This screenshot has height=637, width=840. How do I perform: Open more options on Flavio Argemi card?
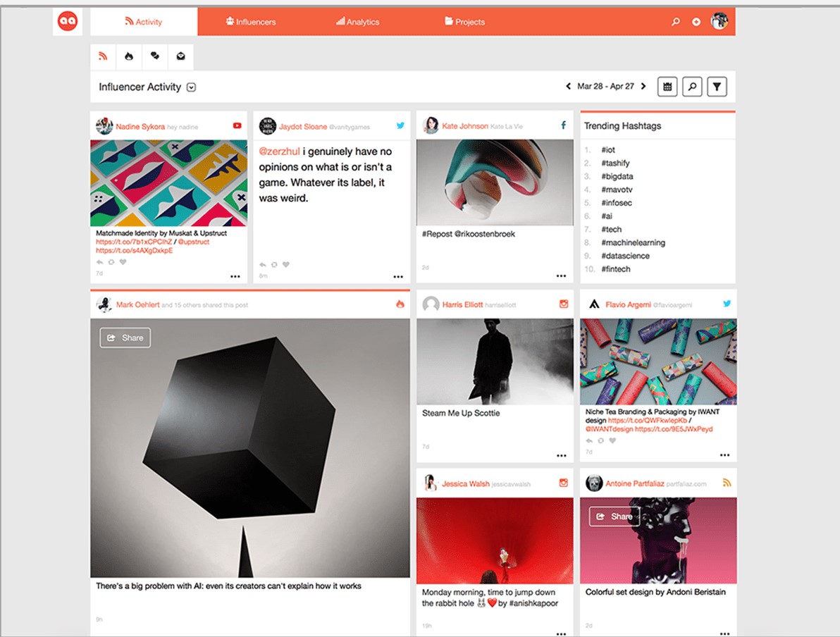click(724, 454)
